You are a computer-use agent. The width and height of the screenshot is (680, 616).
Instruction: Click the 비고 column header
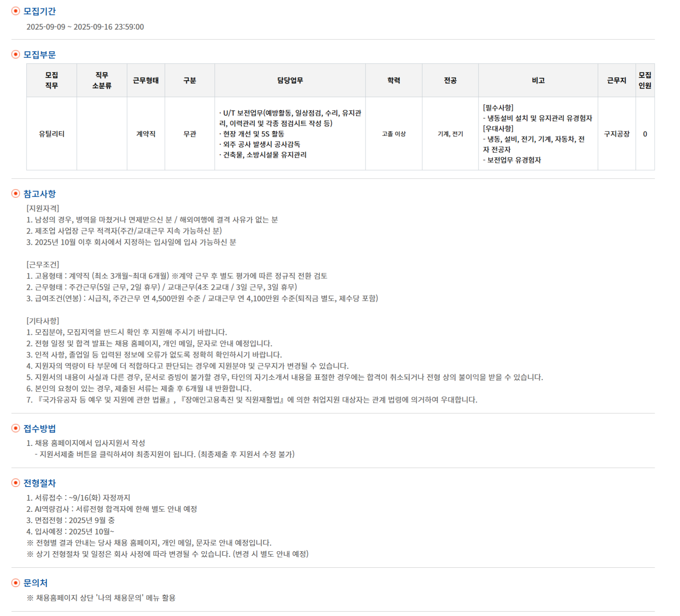(x=538, y=80)
